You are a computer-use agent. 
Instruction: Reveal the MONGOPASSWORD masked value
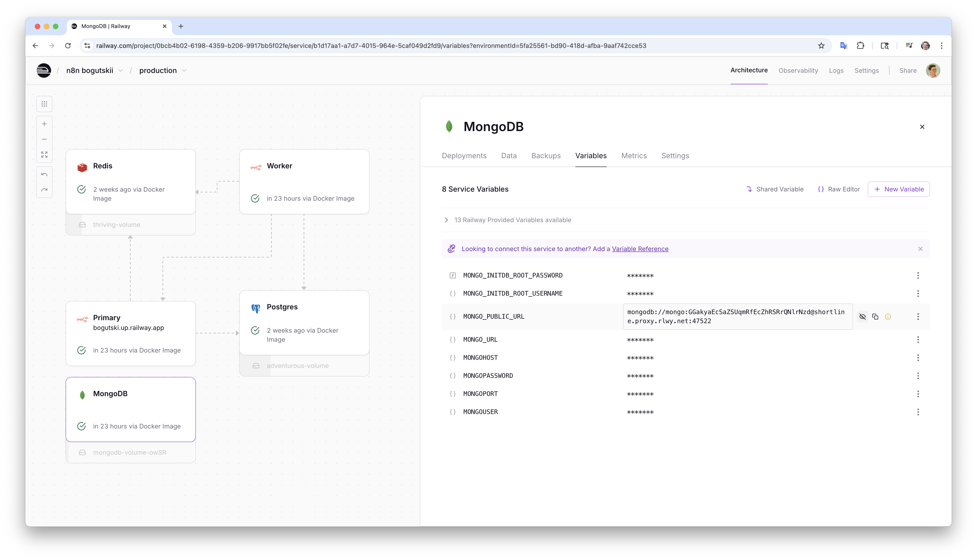click(640, 376)
